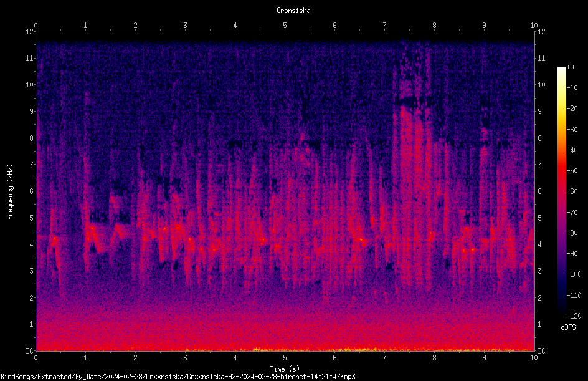Click the low-frequency noise band near 1 kHz

(x=285, y=324)
